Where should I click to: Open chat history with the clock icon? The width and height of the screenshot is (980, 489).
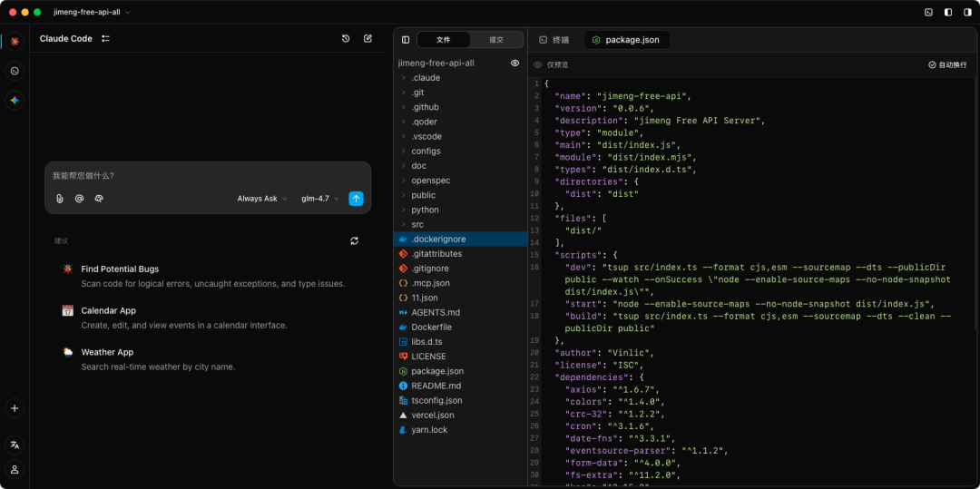coord(346,39)
